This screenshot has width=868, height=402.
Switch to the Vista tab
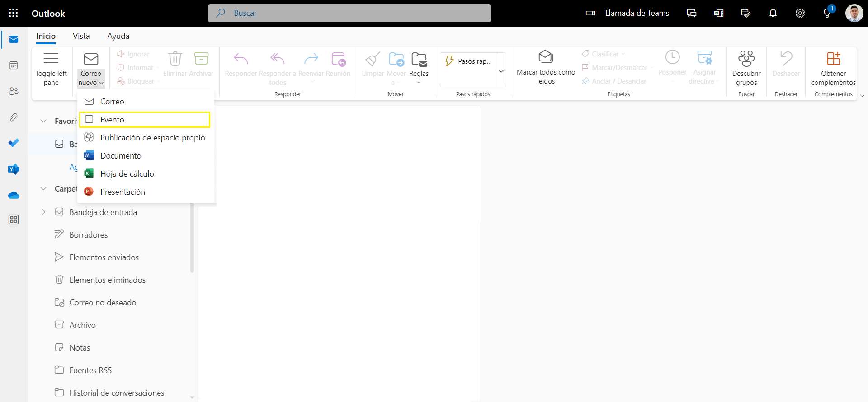[x=81, y=36]
